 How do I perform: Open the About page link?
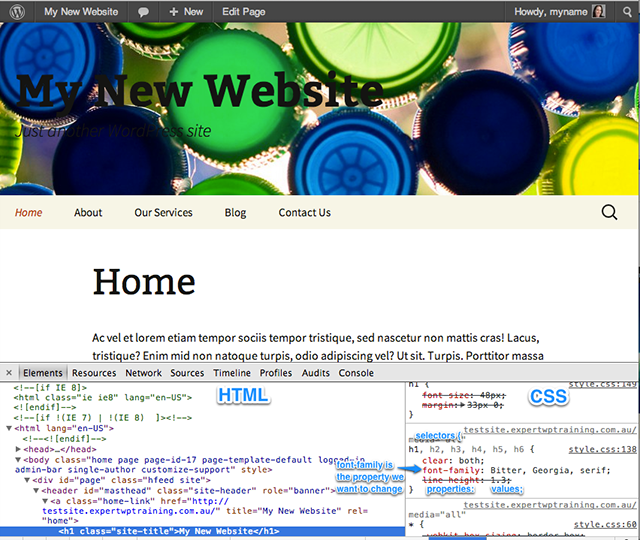click(88, 213)
